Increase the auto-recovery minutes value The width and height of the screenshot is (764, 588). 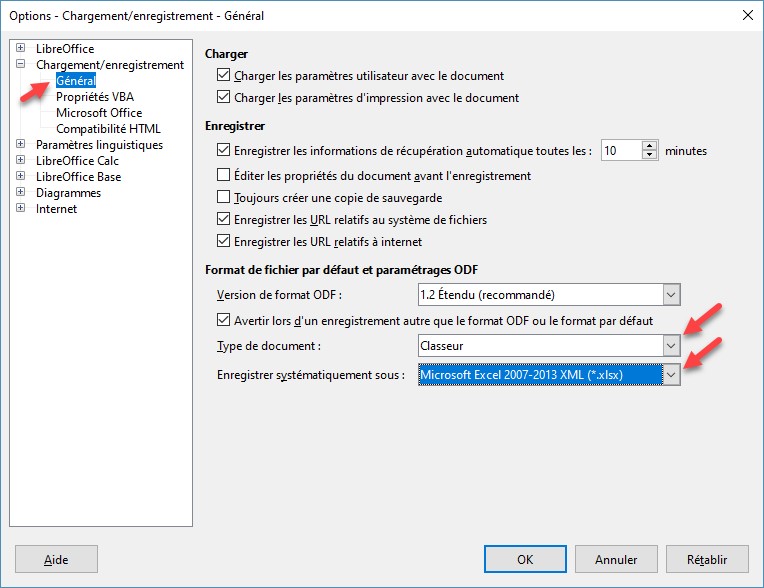click(x=650, y=146)
